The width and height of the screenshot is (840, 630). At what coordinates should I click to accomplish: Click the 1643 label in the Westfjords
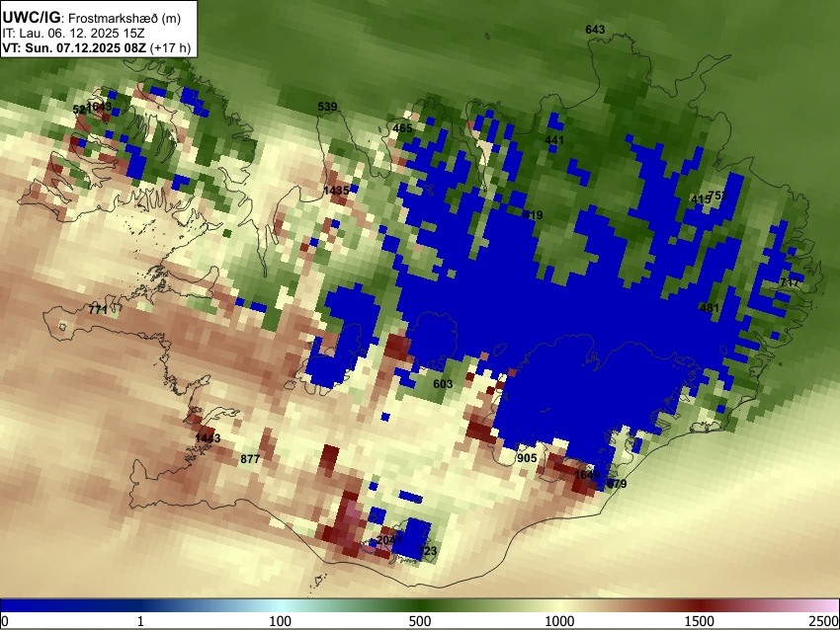[x=100, y=107]
